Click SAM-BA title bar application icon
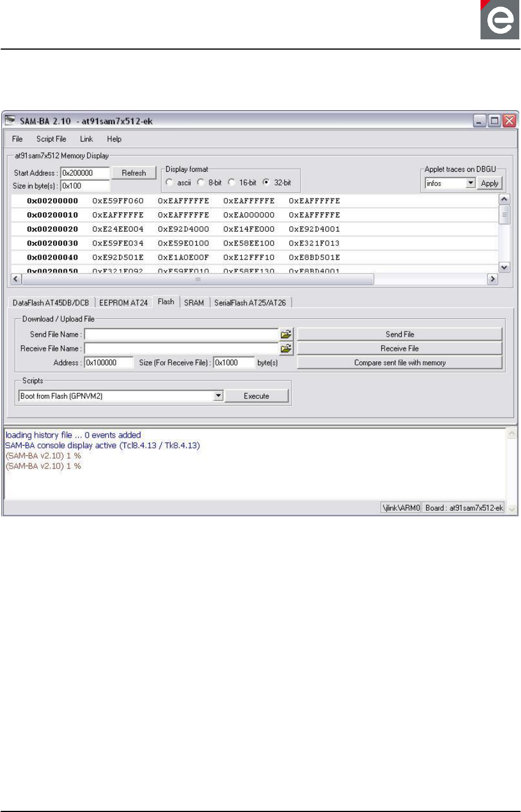 click(x=9, y=121)
